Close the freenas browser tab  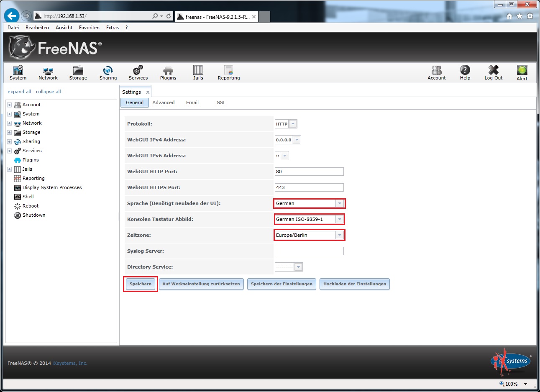254,17
